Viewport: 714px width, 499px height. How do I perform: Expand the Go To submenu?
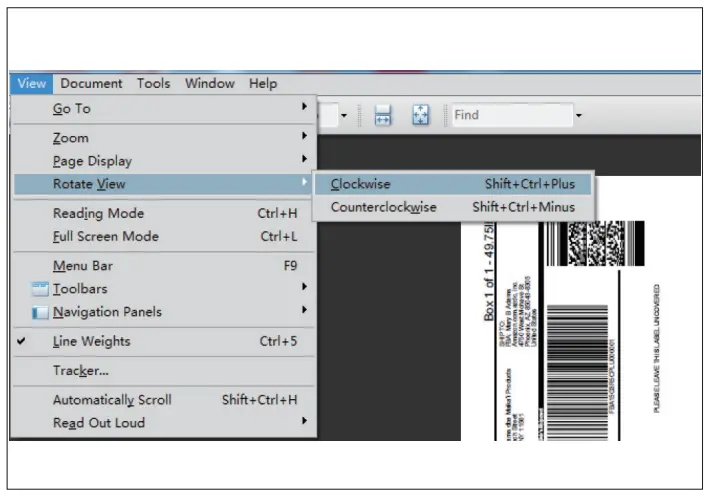pos(164,108)
